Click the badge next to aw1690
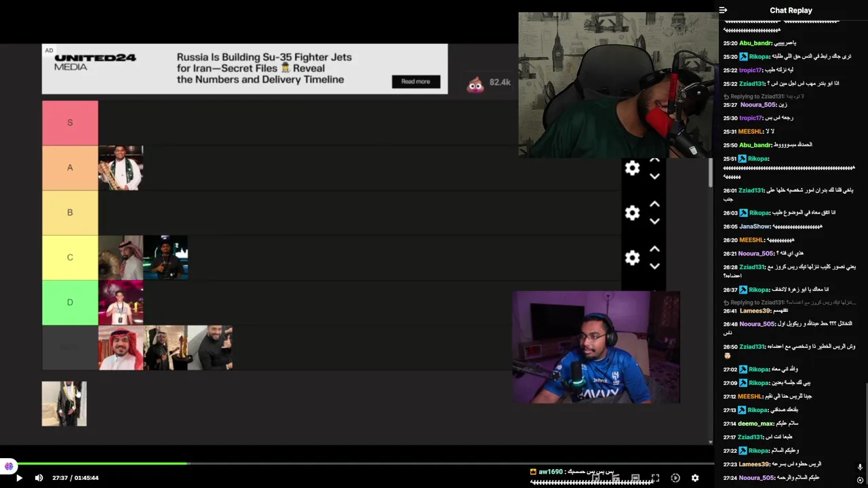 (533, 472)
